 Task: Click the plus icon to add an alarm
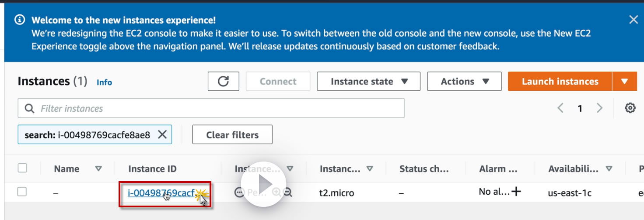tap(517, 192)
